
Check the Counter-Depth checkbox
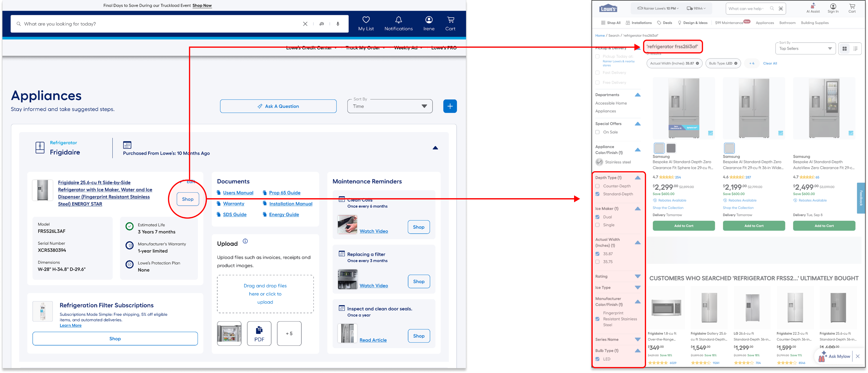click(x=597, y=186)
